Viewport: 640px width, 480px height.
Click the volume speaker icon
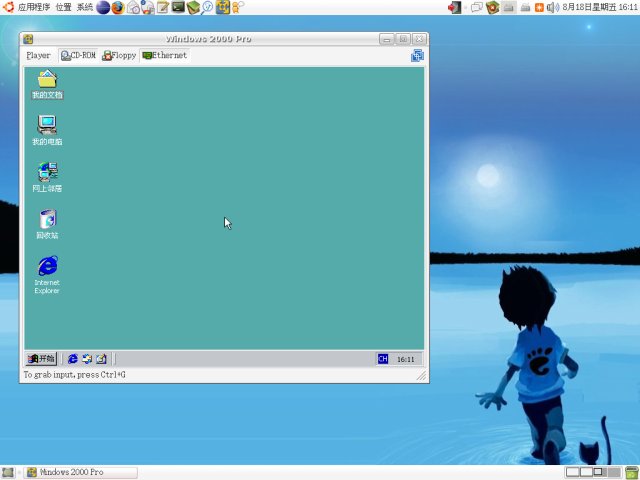pos(553,7)
